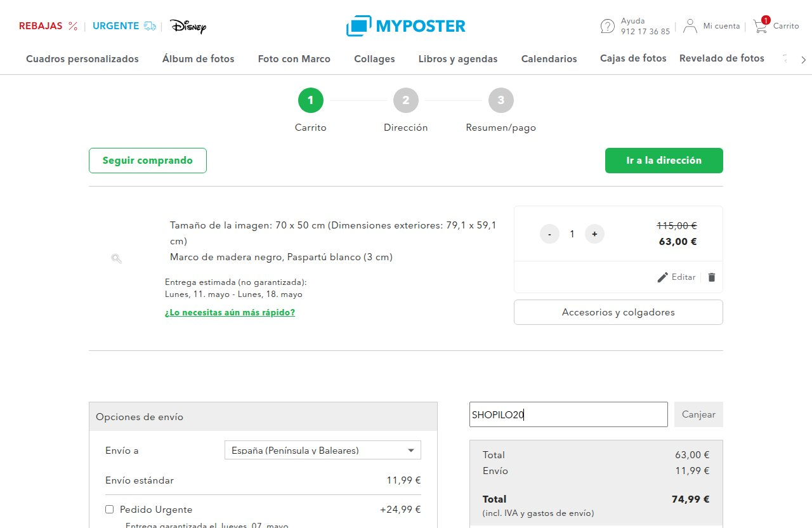Open Calendarios menu
The width and height of the screenshot is (812, 528).
coord(549,59)
